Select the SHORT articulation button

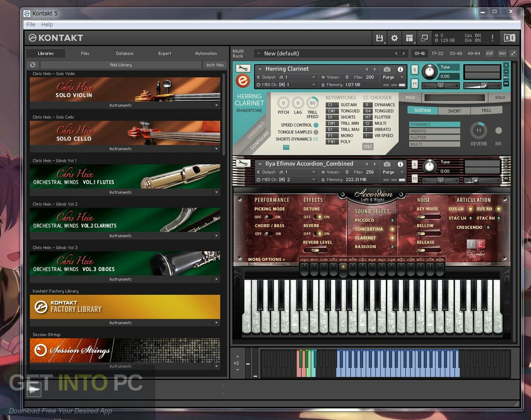coord(454,111)
